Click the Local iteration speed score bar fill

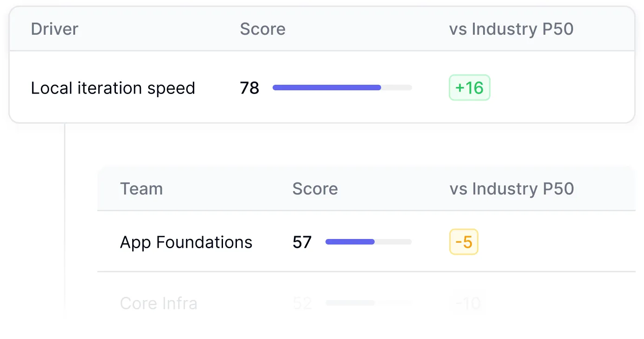(x=326, y=88)
